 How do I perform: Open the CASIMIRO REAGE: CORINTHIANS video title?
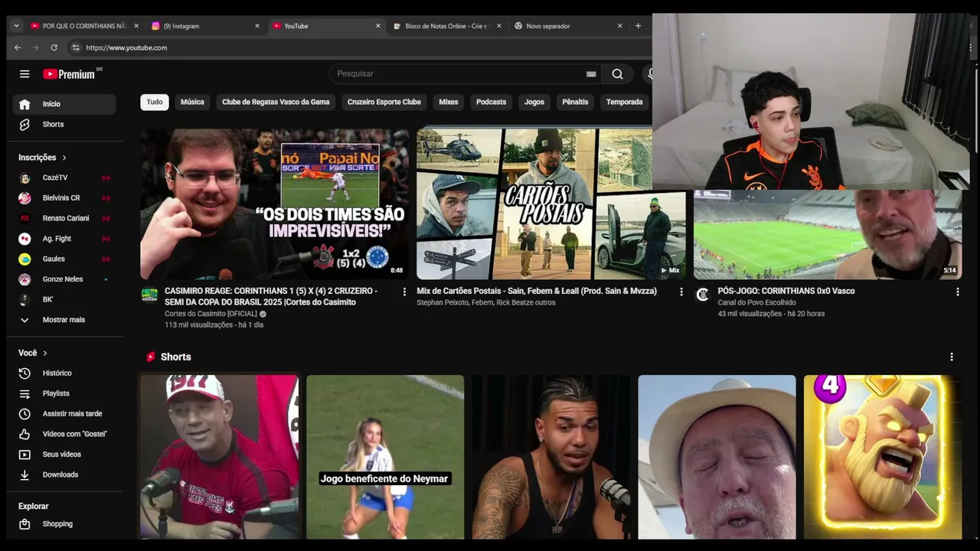(271, 296)
